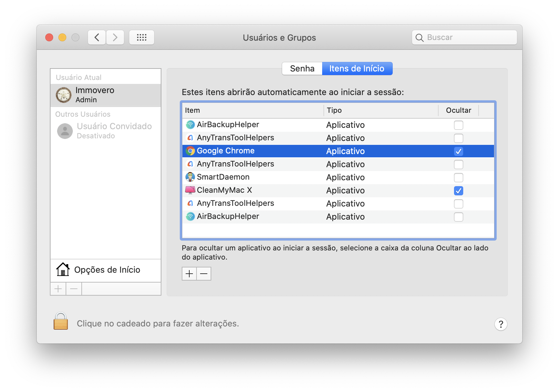Remove selected login item with minus button
This screenshot has height=392, width=559.
coord(204,274)
